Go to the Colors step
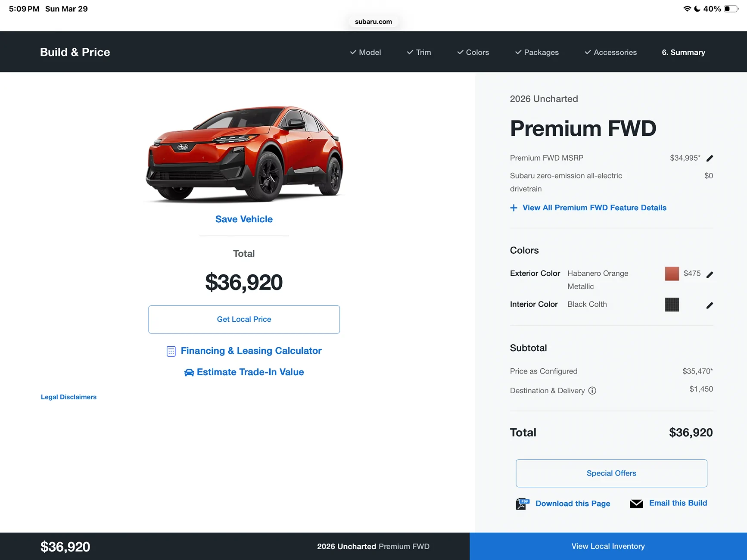This screenshot has height=560, width=747. tap(473, 53)
